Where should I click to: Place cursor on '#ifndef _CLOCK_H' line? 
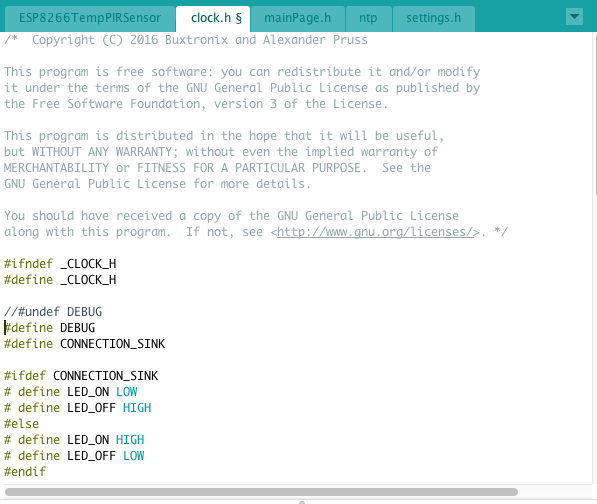[x=60, y=264]
